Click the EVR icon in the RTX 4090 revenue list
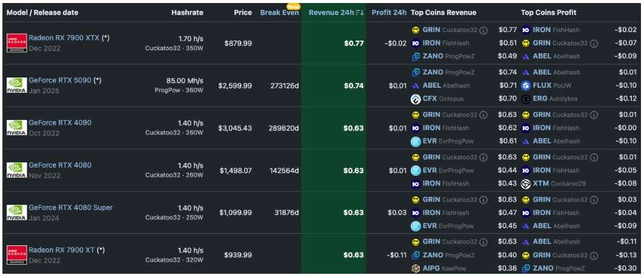 coord(416,141)
